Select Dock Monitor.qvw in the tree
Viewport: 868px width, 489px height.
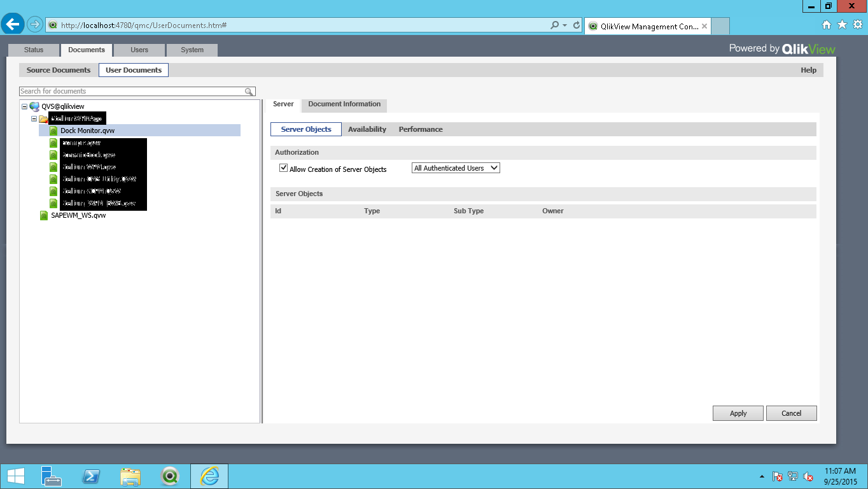tap(87, 131)
